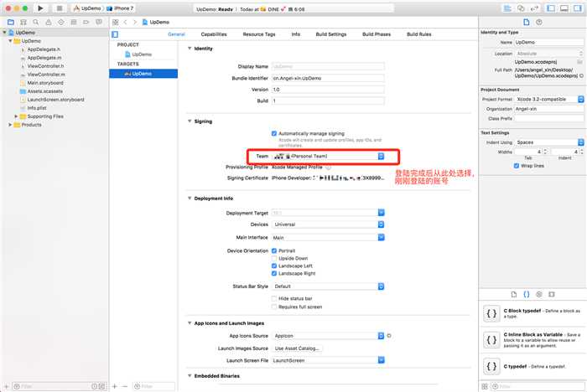Screen dimensions: 587x392
Task: Open the Test navigator diamond icon
Action: point(61,23)
